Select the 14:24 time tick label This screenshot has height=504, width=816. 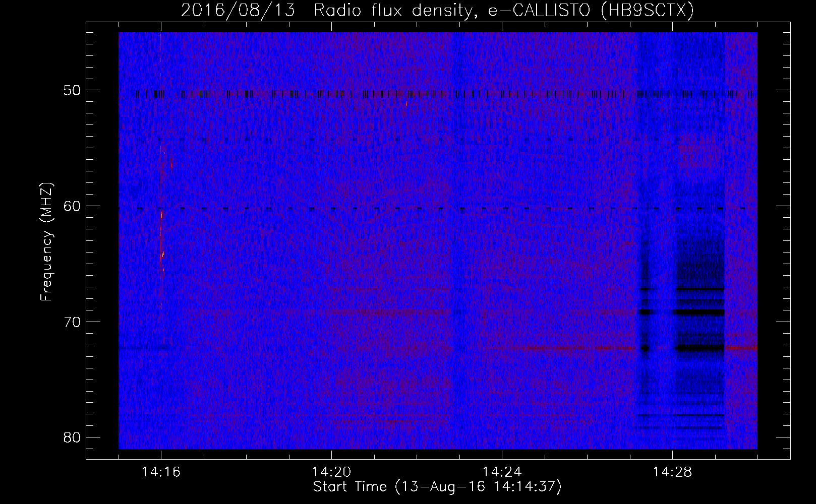[502, 472]
